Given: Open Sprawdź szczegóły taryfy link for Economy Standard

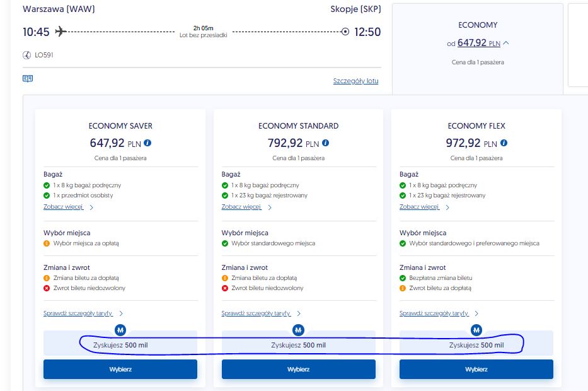Looking at the screenshot, I should pyautogui.click(x=256, y=313).
